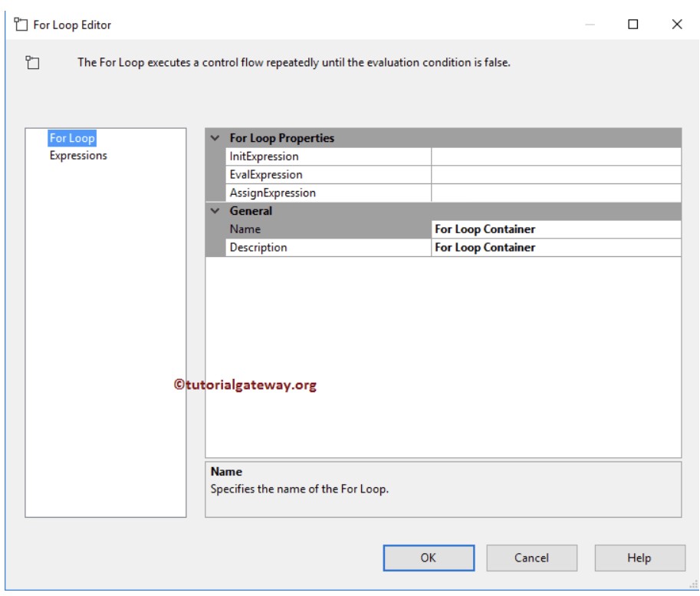Open the Expressions page
Screen dimensions: 700x596
(x=78, y=156)
